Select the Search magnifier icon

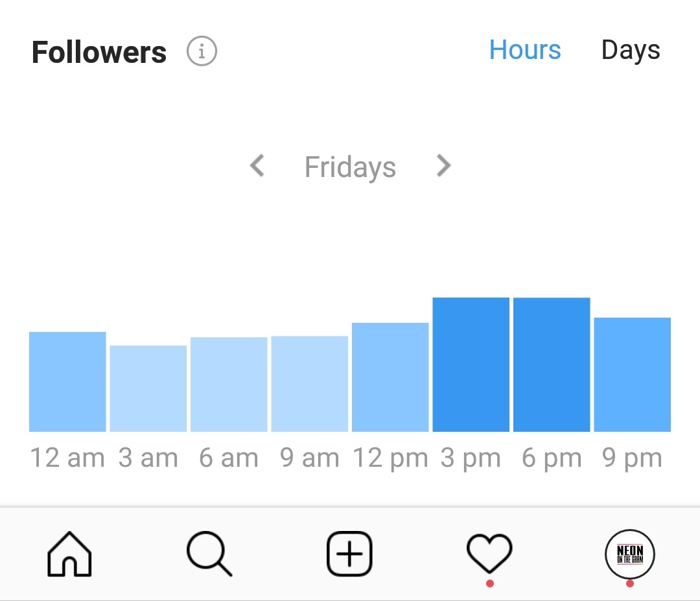pos(209,552)
